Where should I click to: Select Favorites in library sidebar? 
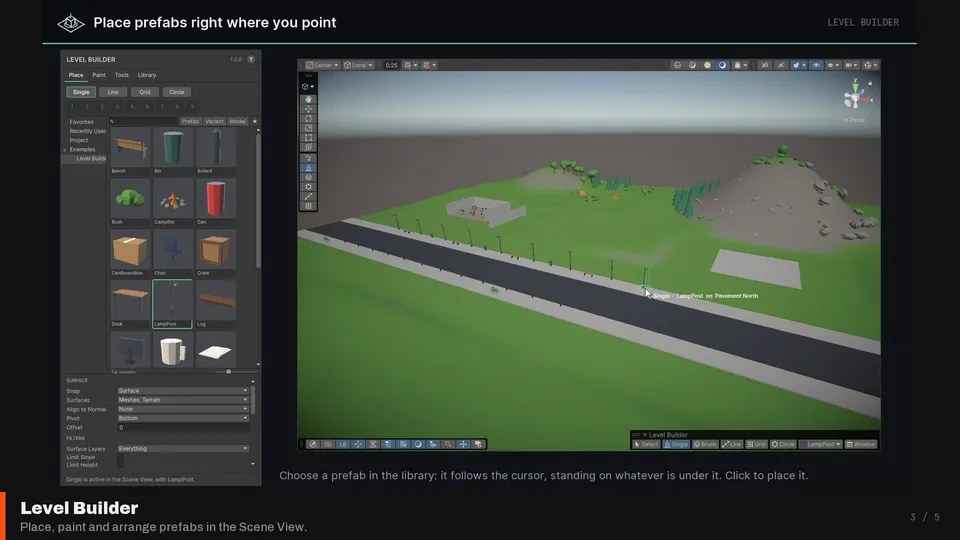(x=81, y=122)
